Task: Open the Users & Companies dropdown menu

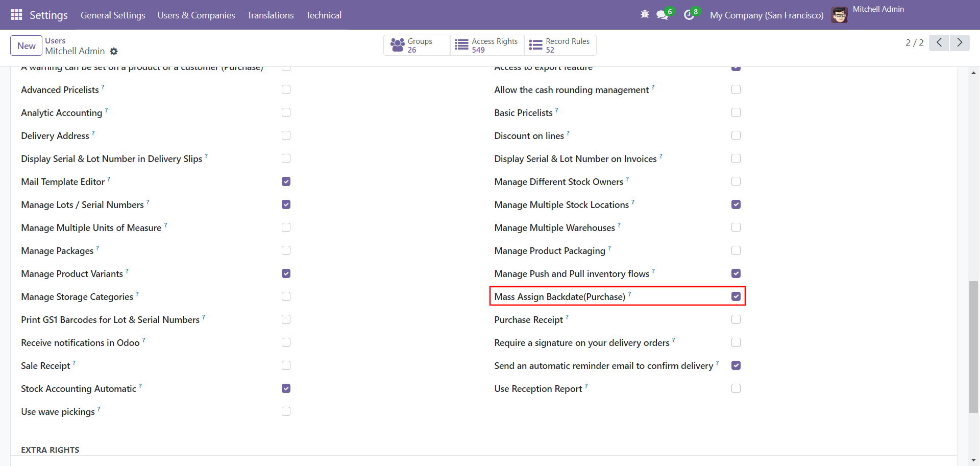Action: 196,15
